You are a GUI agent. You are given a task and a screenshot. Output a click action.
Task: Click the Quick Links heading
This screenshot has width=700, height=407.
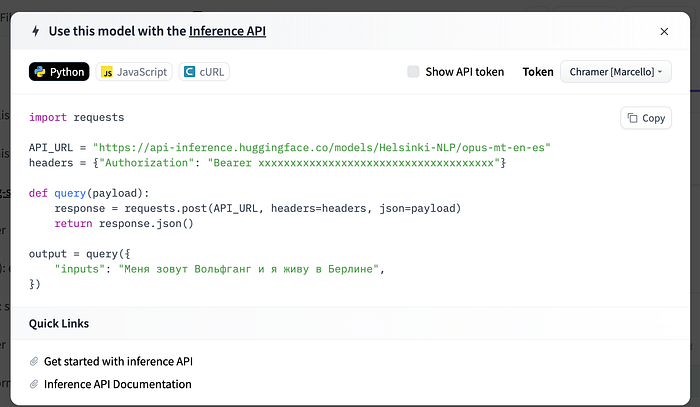click(x=59, y=324)
